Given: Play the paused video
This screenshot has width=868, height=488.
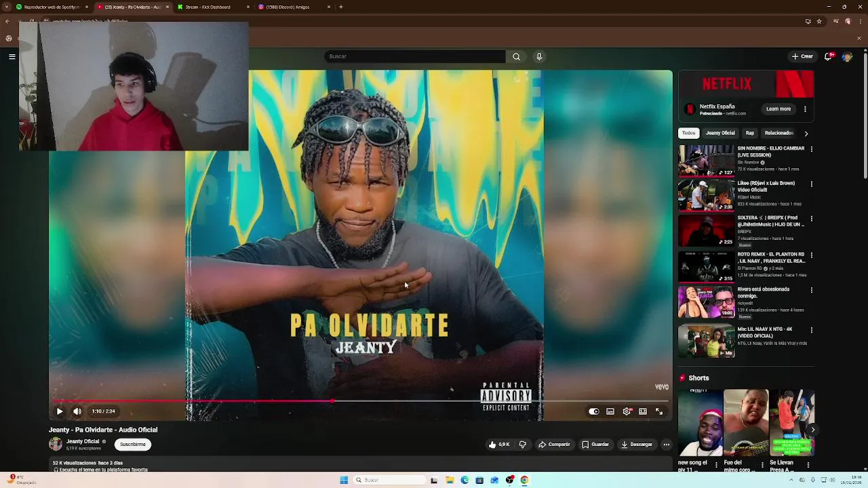Looking at the screenshot, I should [60, 411].
